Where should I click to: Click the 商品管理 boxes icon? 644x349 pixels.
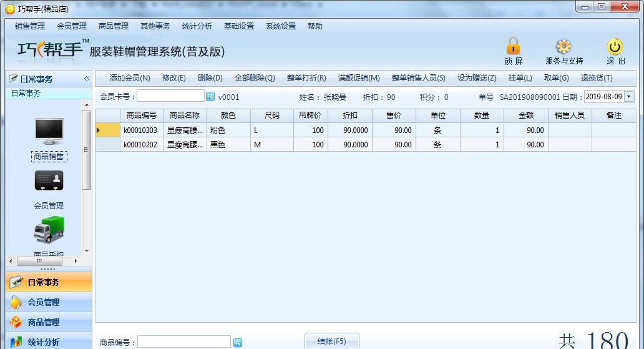[16, 322]
